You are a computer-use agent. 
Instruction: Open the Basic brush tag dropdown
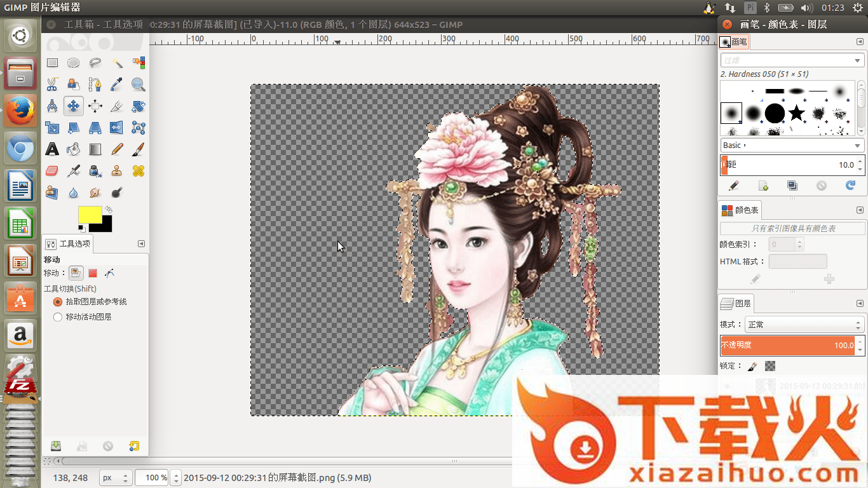[792, 146]
